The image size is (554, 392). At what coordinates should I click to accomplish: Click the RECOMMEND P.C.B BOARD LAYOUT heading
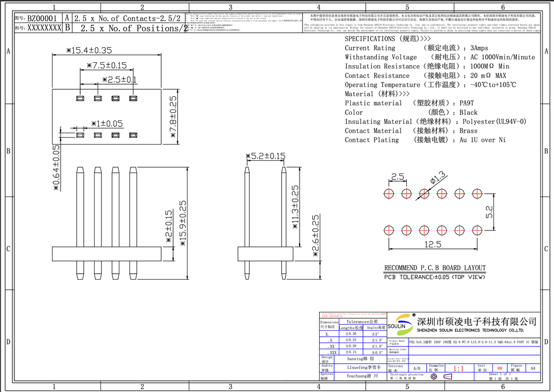coord(435,268)
